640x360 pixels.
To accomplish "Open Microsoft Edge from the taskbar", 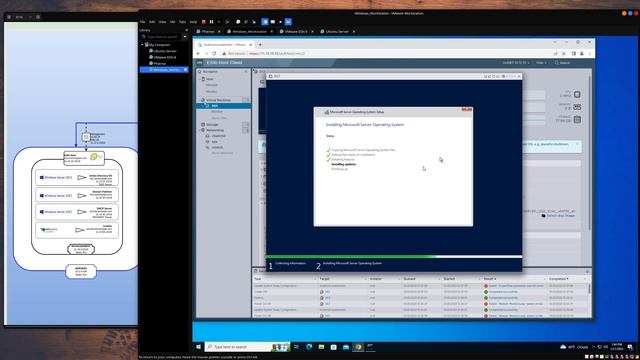I will point(309,347).
